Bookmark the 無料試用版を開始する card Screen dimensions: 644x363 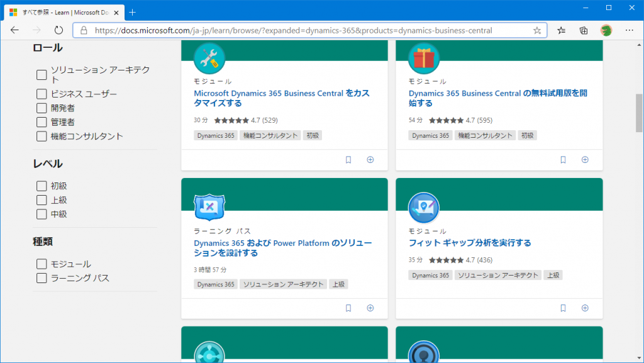563,160
